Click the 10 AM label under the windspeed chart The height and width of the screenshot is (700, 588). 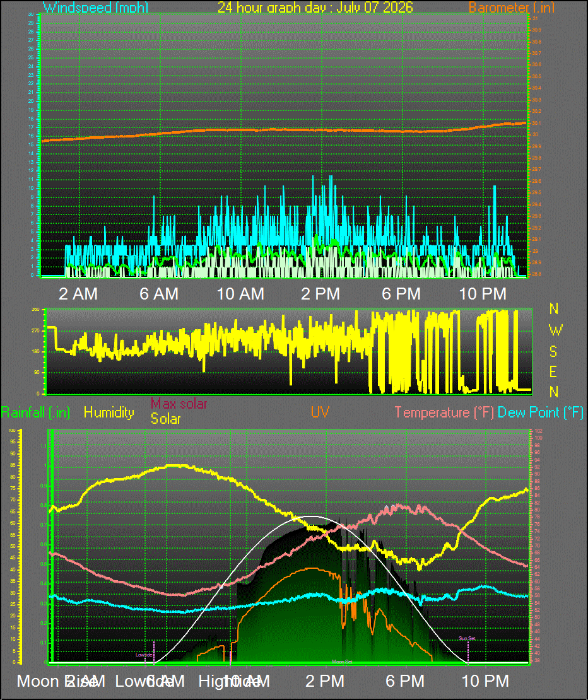pos(240,294)
